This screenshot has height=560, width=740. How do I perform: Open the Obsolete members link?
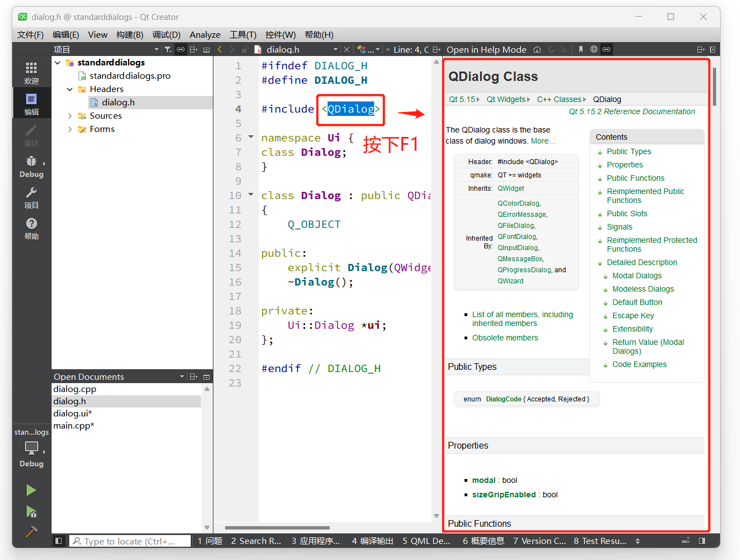point(505,338)
